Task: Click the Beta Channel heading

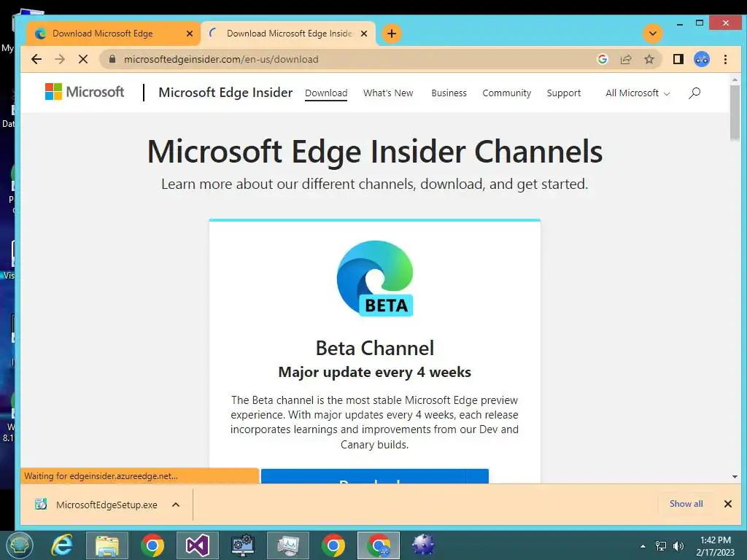Action: (375, 348)
